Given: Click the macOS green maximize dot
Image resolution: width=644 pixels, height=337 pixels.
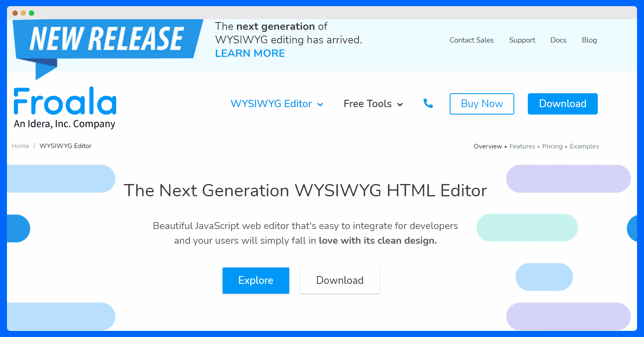Looking at the screenshot, I should (32, 13).
